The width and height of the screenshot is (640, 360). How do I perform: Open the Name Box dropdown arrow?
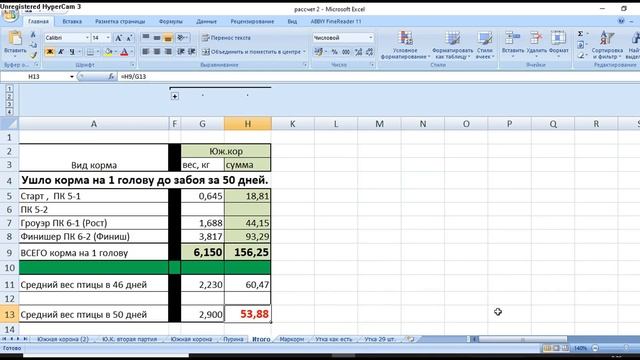click(72, 76)
